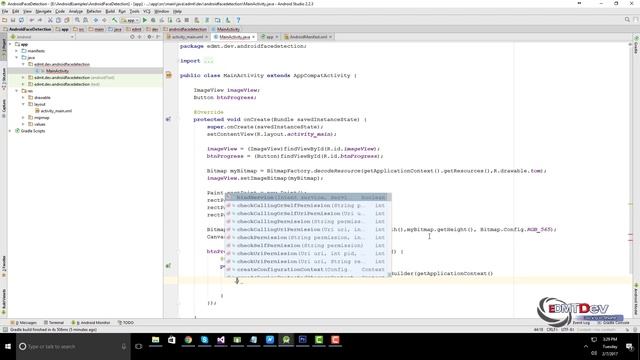Click the AndroidFaceDetection breadcrumb
640x360 pixels.
(x=27, y=29)
